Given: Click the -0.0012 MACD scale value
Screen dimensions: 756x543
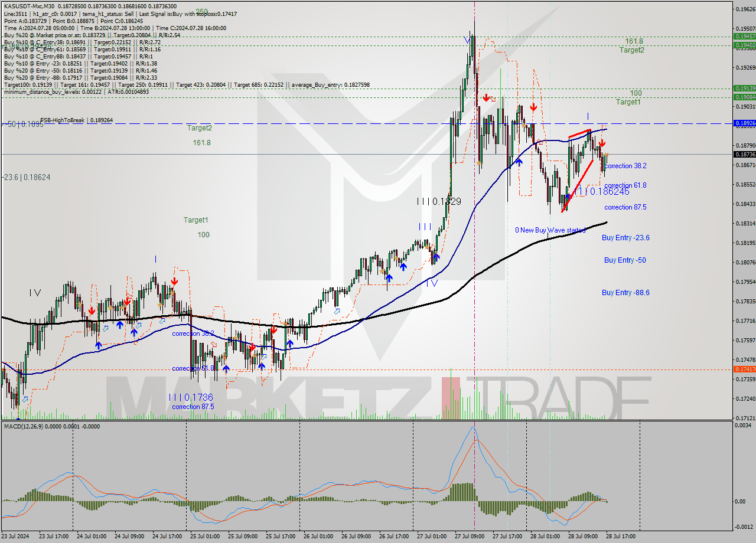Looking at the screenshot, I should click(x=744, y=528).
